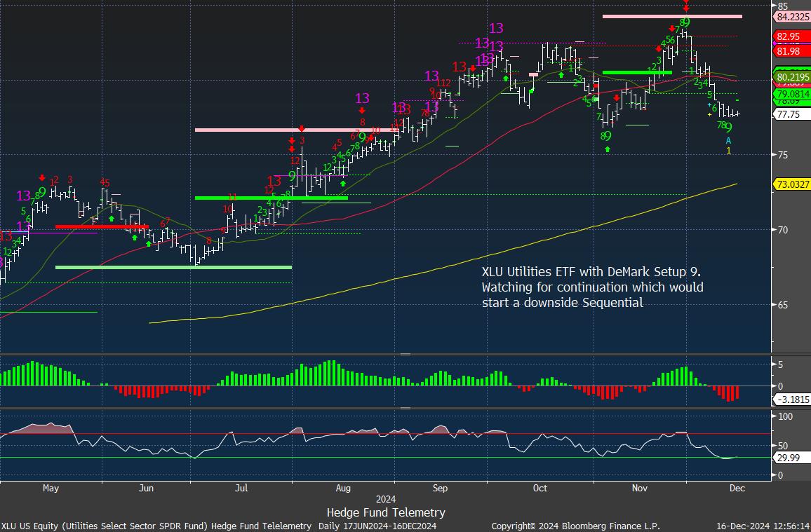This screenshot has height=532, width=811.
Task: Click the XLU Utilities ETF annotation text
Action: pos(591,287)
